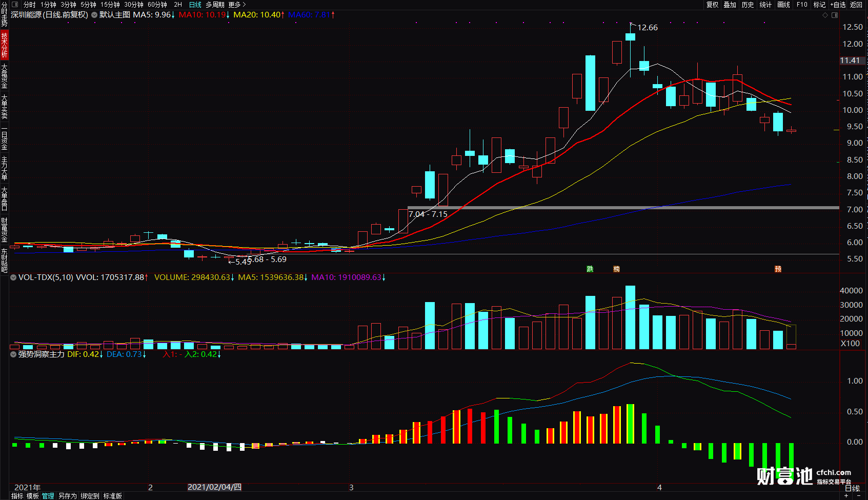Image resolution: width=868 pixels, height=500 pixels.
Task: Click the orange 预 event marker
Action: [778, 269]
